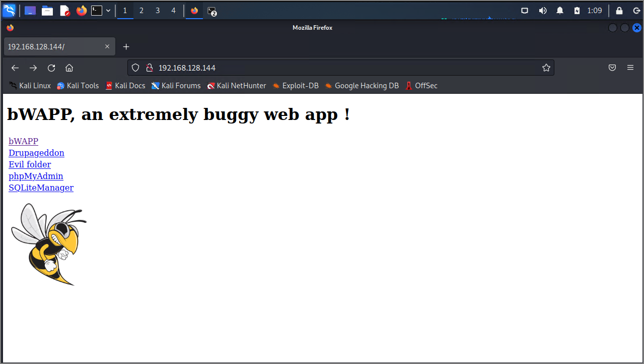
Task: Follow the Evil folder link
Action: 30,164
